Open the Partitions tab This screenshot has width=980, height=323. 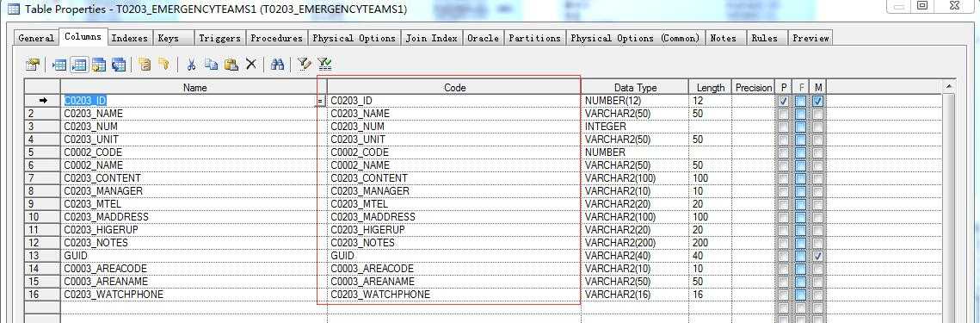[x=535, y=38]
